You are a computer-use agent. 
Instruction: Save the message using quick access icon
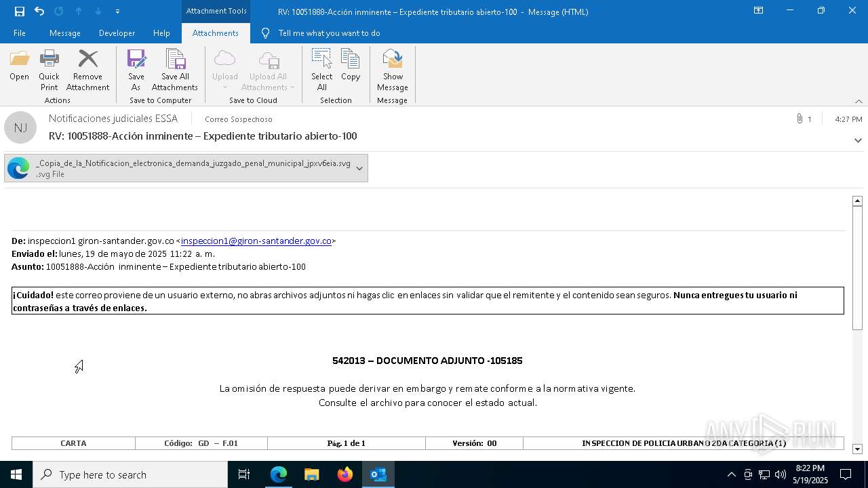(19, 12)
